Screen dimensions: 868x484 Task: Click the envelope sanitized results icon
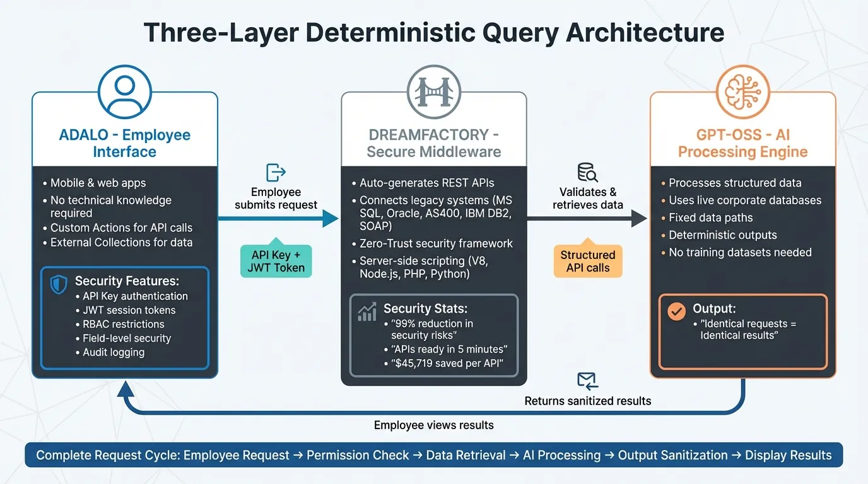[587, 381]
